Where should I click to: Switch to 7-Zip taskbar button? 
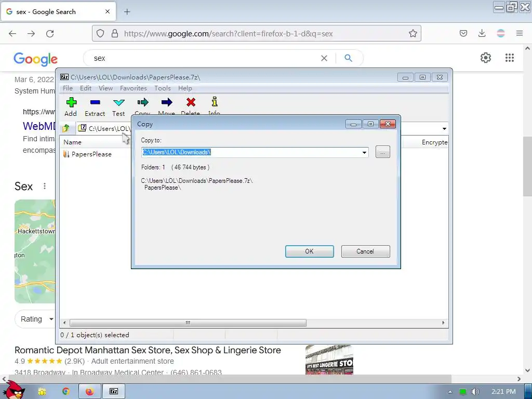click(114, 392)
